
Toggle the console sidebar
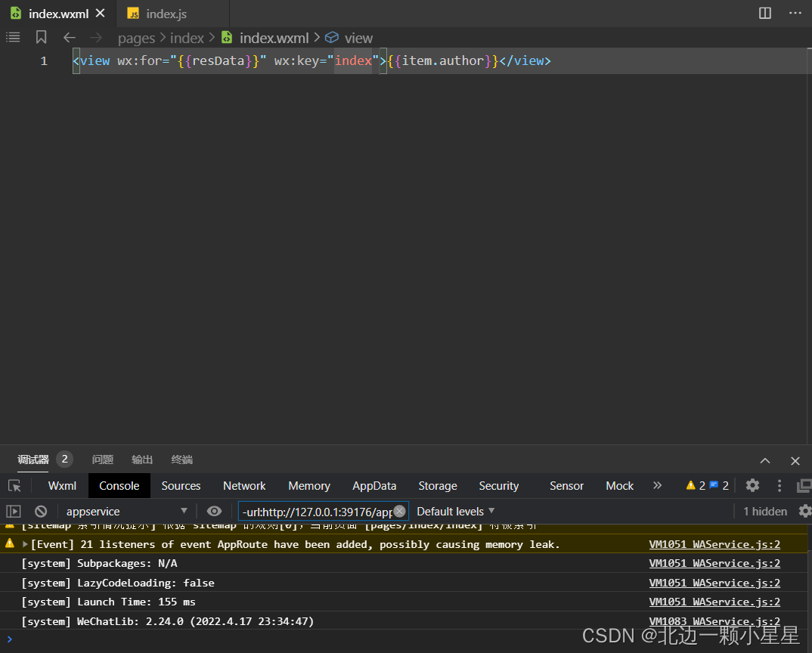pyautogui.click(x=14, y=512)
